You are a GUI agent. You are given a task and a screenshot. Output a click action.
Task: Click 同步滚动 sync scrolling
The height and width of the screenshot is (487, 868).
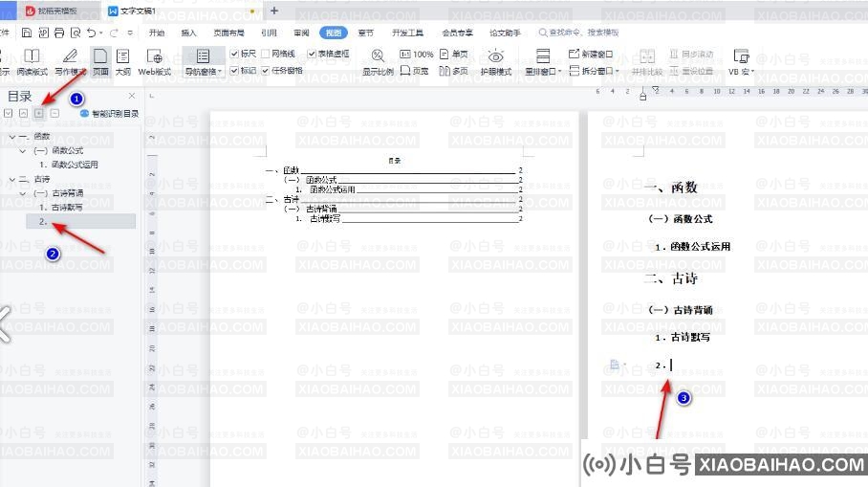[x=691, y=54]
